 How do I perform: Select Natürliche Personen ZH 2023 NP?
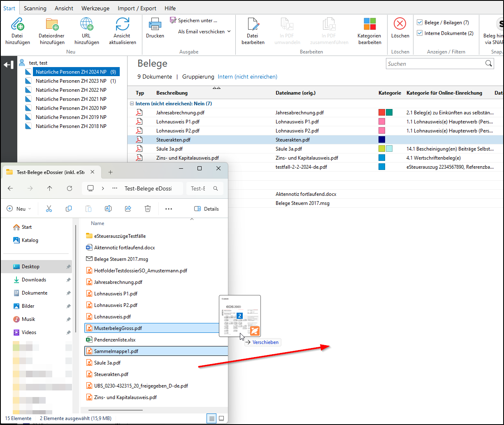point(71,81)
